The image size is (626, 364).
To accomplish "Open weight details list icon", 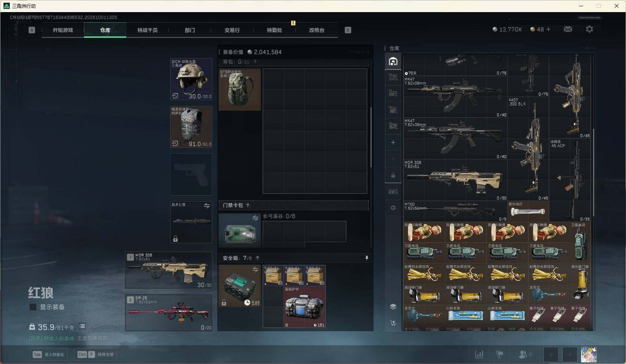I will coord(82,326).
